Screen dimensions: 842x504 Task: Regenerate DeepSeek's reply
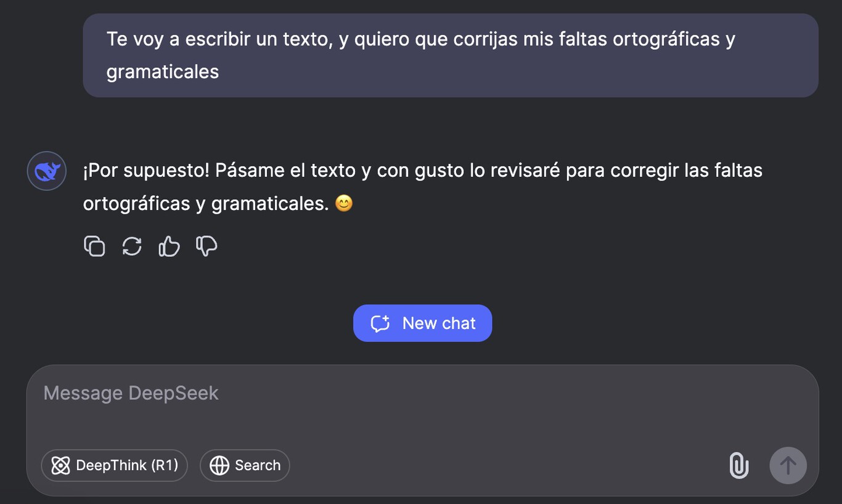131,246
